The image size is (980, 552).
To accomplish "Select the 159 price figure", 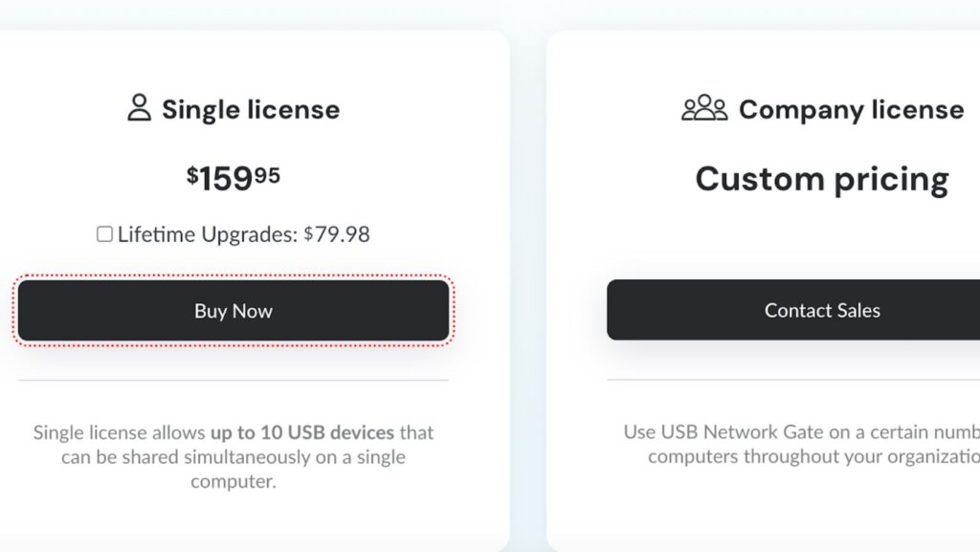I will [x=226, y=179].
